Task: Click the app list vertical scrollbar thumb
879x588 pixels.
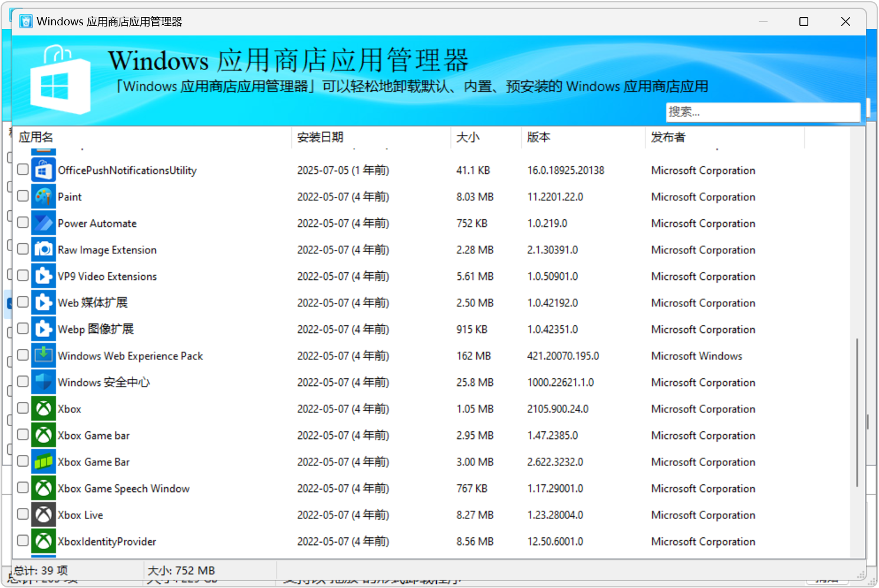Action: click(857, 412)
